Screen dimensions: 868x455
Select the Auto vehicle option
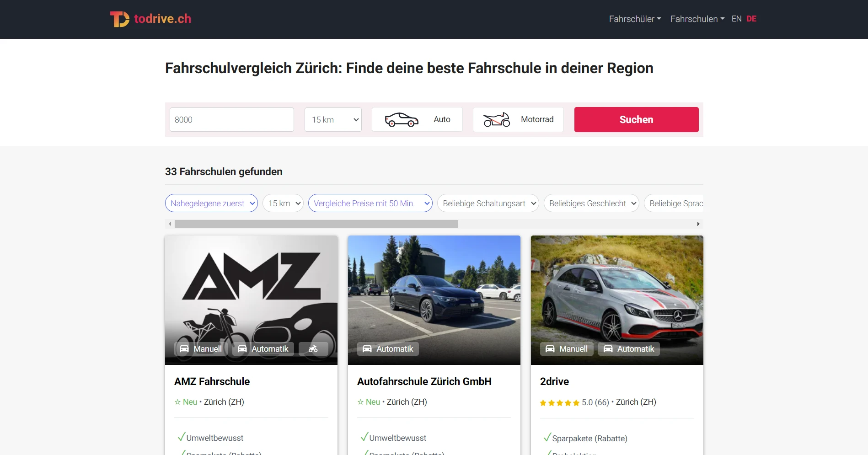pyautogui.click(x=417, y=119)
